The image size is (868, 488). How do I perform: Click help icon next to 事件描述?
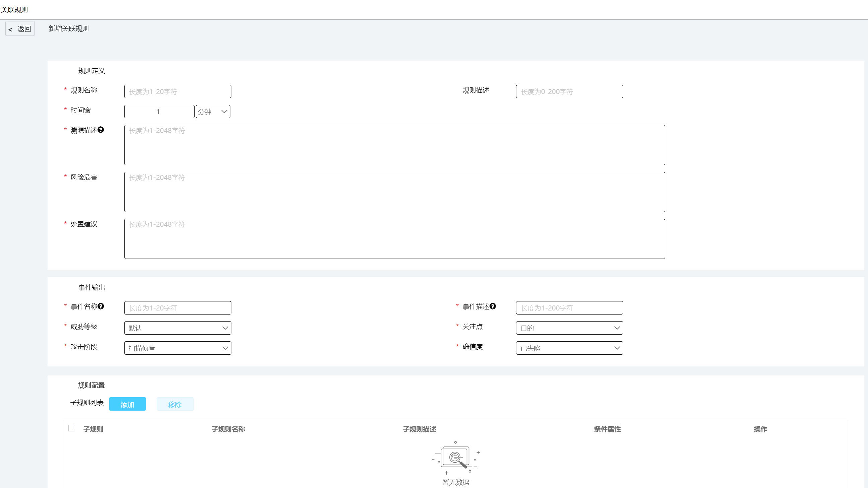pyautogui.click(x=493, y=306)
